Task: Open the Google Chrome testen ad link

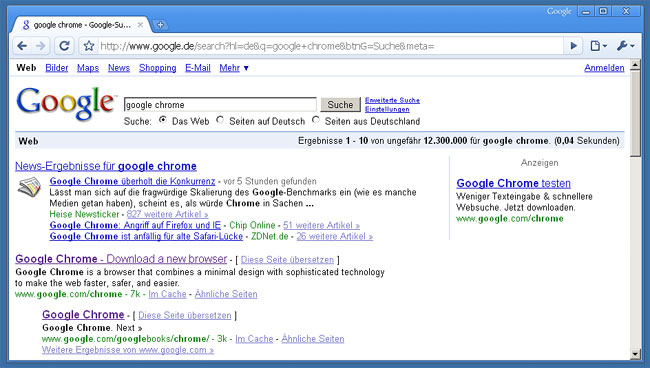Action: [513, 183]
